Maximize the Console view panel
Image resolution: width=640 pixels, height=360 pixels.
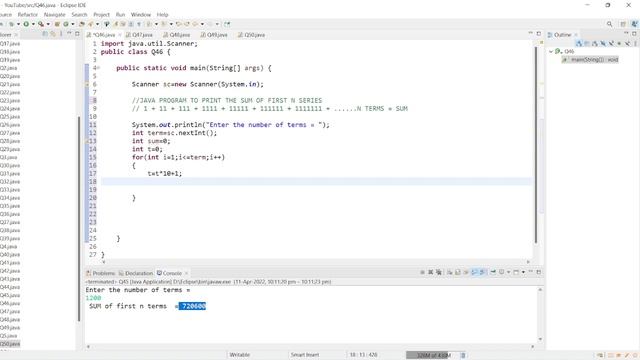[539, 272]
